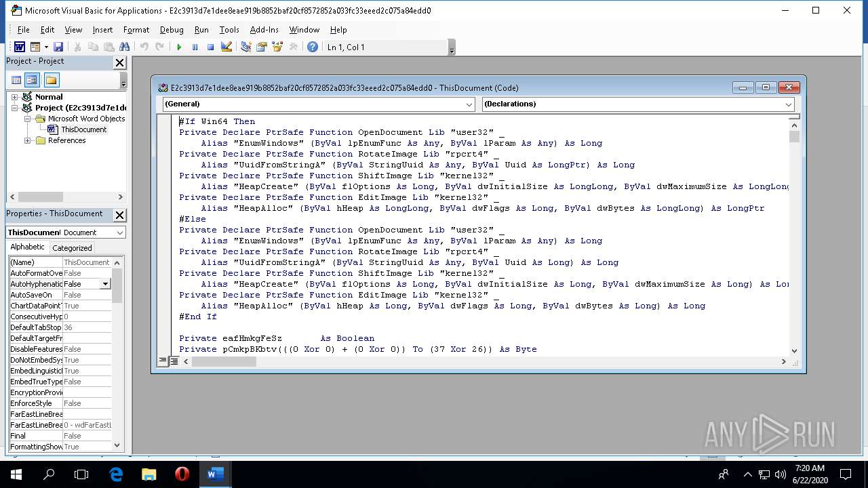The height and width of the screenshot is (488, 868).
Task: Toggle Folders view in Project panel
Action: [52, 80]
